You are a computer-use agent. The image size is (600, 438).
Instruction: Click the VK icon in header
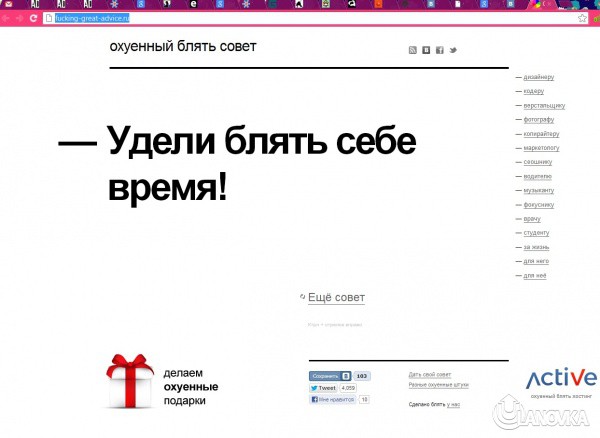pos(426,49)
